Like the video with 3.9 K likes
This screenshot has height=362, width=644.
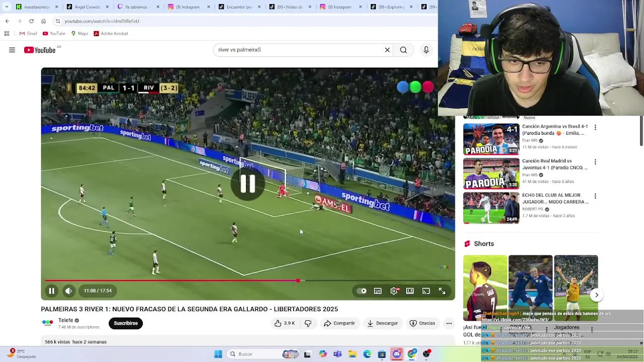(285, 323)
